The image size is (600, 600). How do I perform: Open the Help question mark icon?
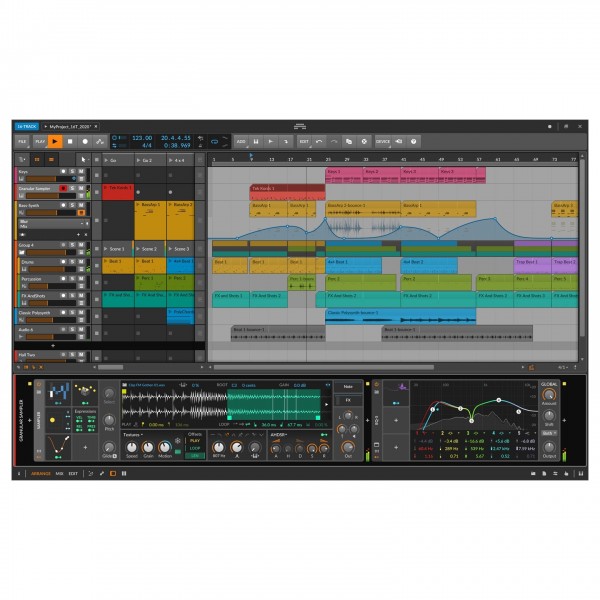pos(413,142)
